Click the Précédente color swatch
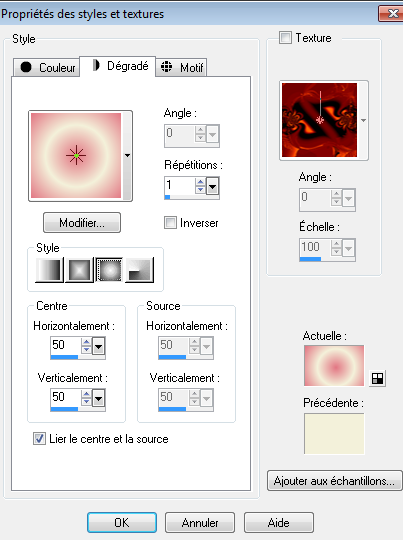The width and height of the screenshot is (403, 540). coord(334,434)
